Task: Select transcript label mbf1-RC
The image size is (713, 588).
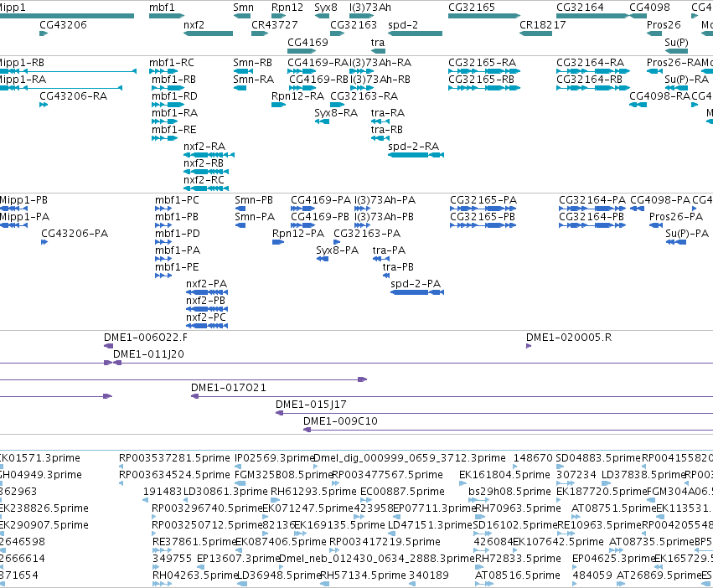Action: (x=172, y=62)
